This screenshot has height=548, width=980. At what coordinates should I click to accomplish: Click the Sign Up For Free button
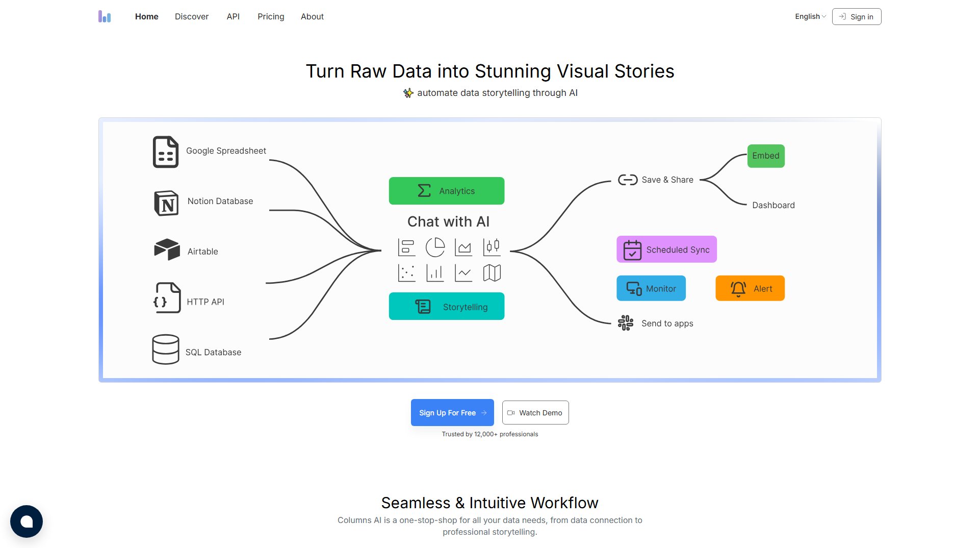(452, 412)
